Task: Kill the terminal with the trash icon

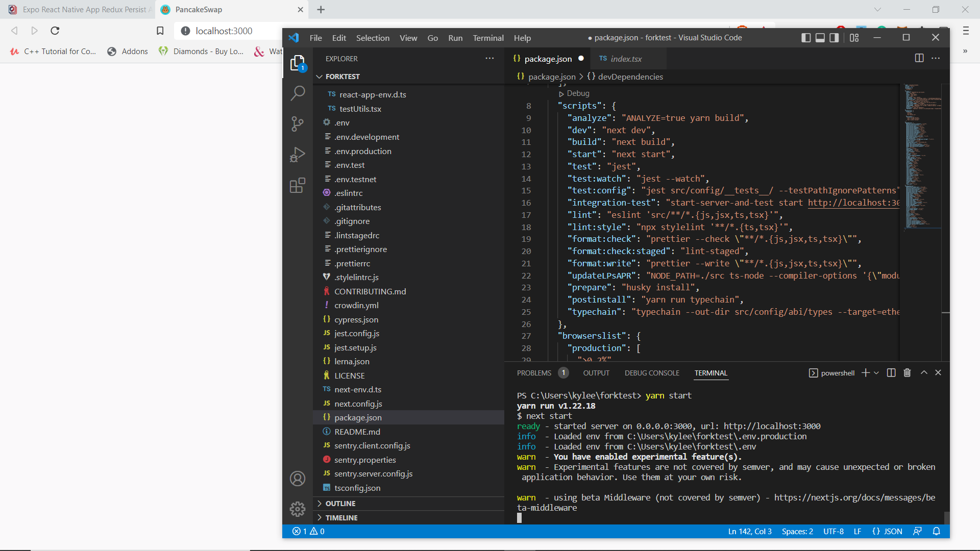Action: pos(907,372)
